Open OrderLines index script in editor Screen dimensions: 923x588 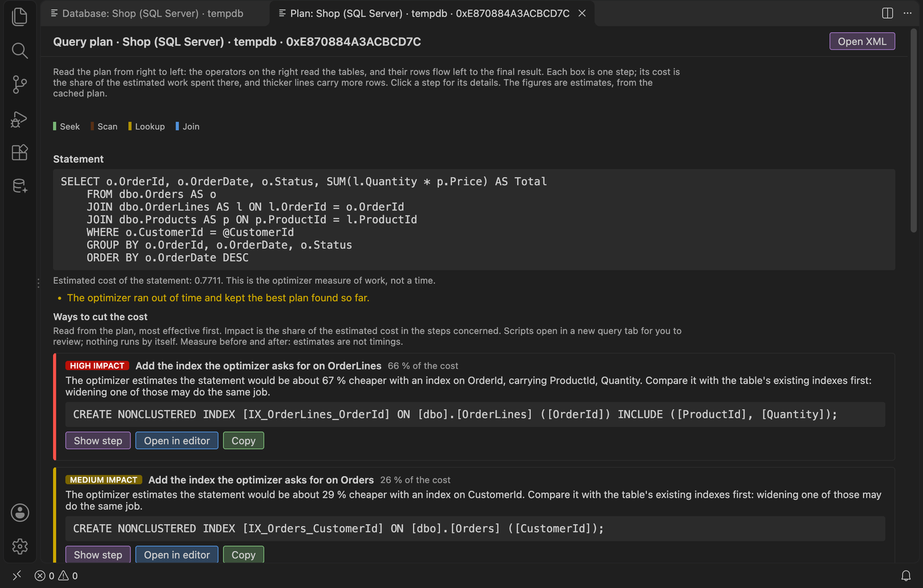click(177, 440)
